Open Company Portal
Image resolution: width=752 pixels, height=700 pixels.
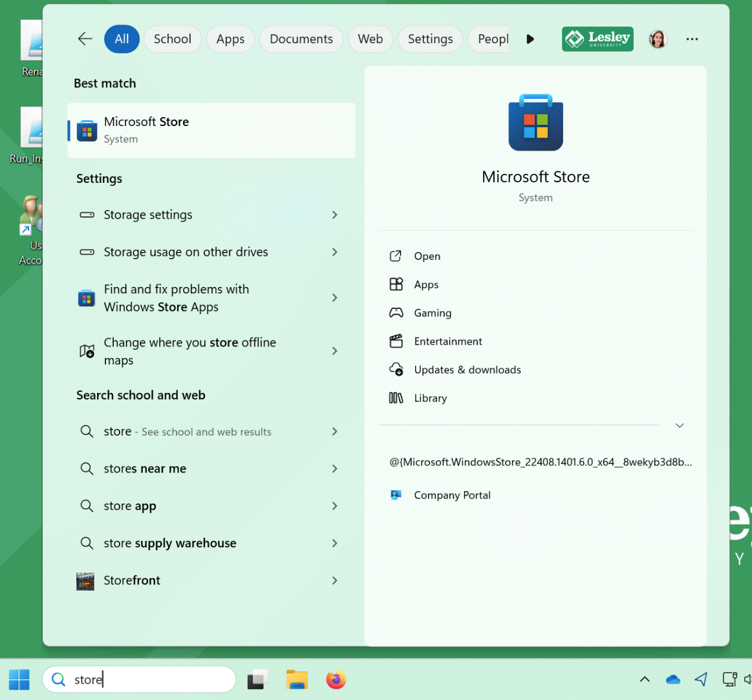coord(535,495)
